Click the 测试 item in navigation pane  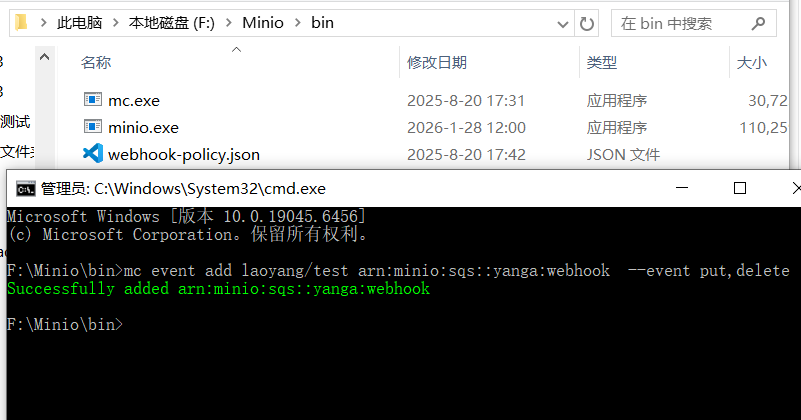pyautogui.click(x=15, y=122)
